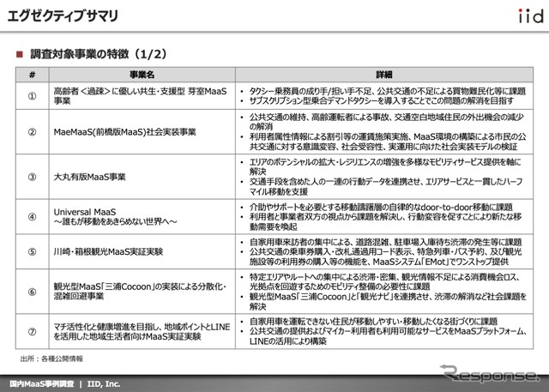Click the heading 調査対象事業の特徴（1/2）
This screenshot has height=392, width=549.
click(x=100, y=54)
